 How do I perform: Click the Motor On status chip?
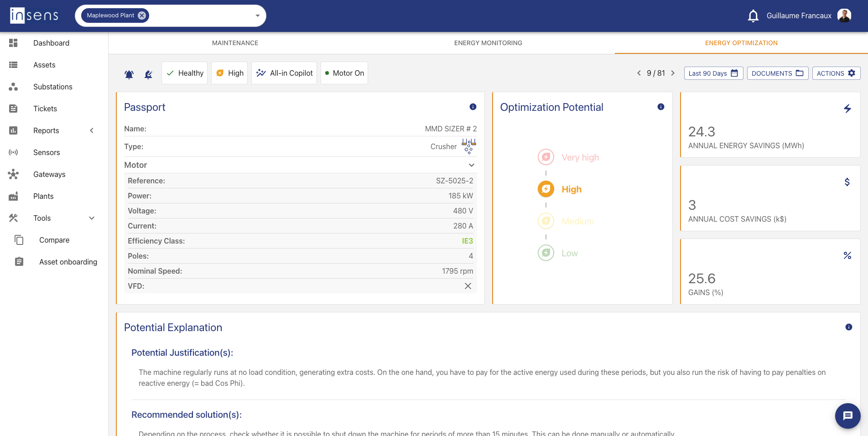[x=344, y=73]
